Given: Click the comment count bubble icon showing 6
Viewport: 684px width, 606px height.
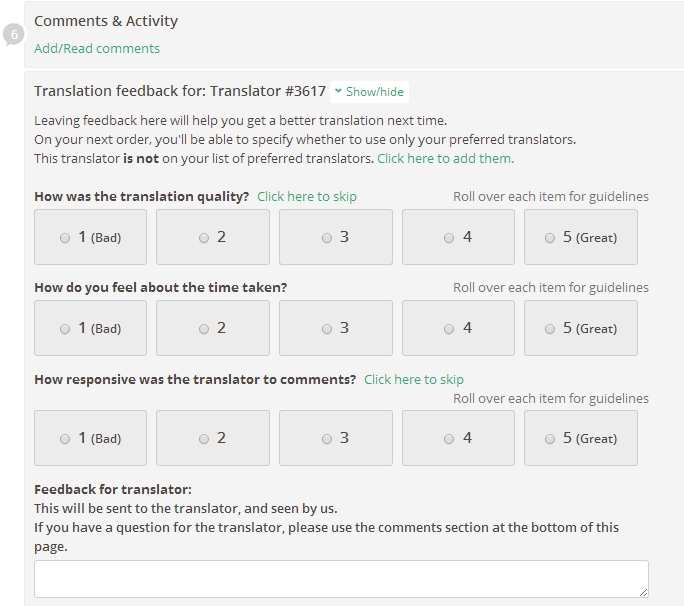Looking at the screenshot, I should coord(14,34).
